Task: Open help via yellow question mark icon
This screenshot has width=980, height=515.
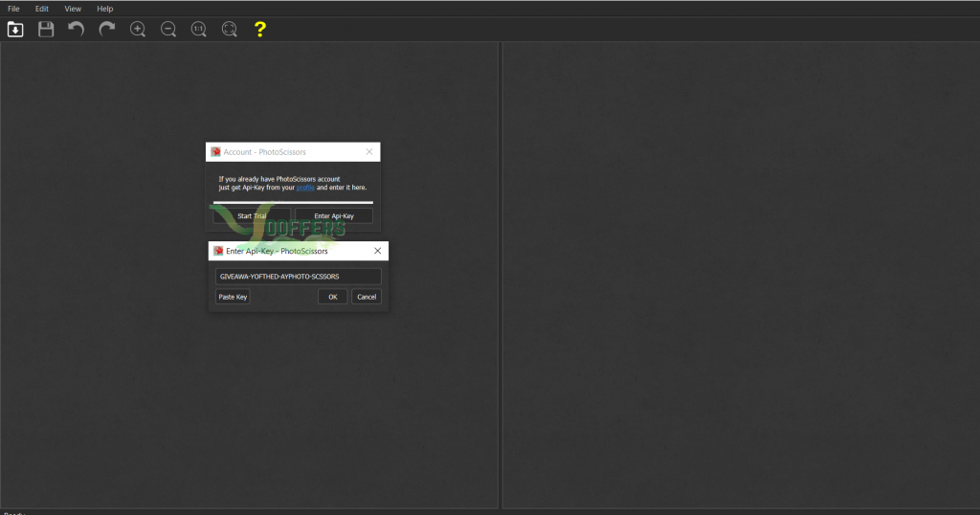Action: (260, 30)
